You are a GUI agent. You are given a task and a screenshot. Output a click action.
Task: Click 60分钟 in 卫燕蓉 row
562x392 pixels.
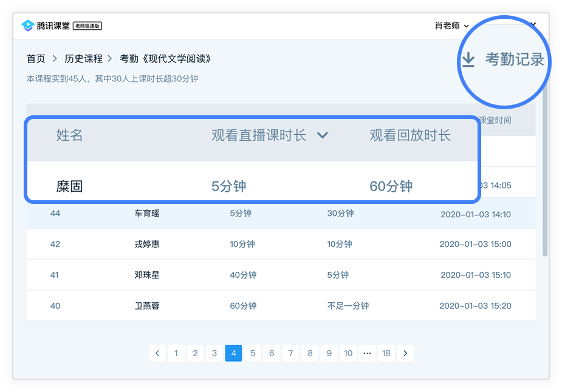click(x=243, y=306)
